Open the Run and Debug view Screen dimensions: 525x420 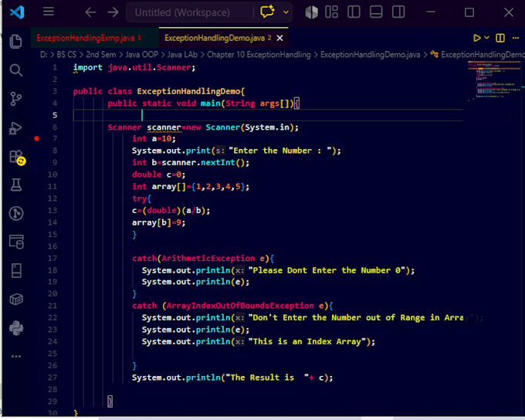tap(15, 128)
